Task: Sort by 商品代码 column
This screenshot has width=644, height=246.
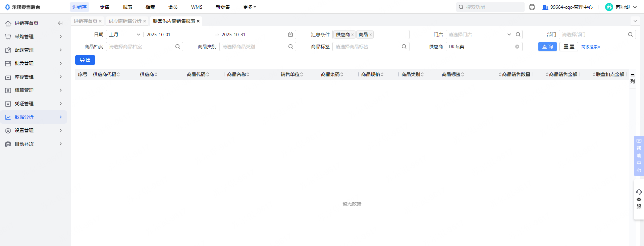Action: click(208, 74)
